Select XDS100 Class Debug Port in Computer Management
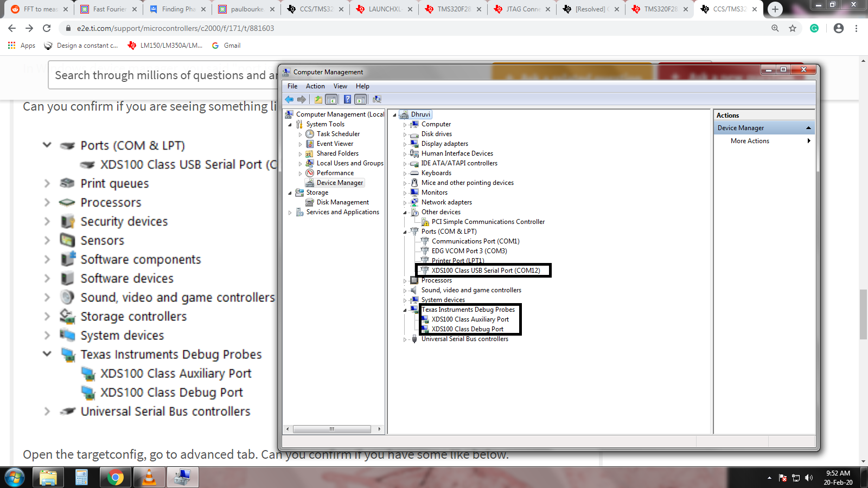 click(x=467, y=329)
